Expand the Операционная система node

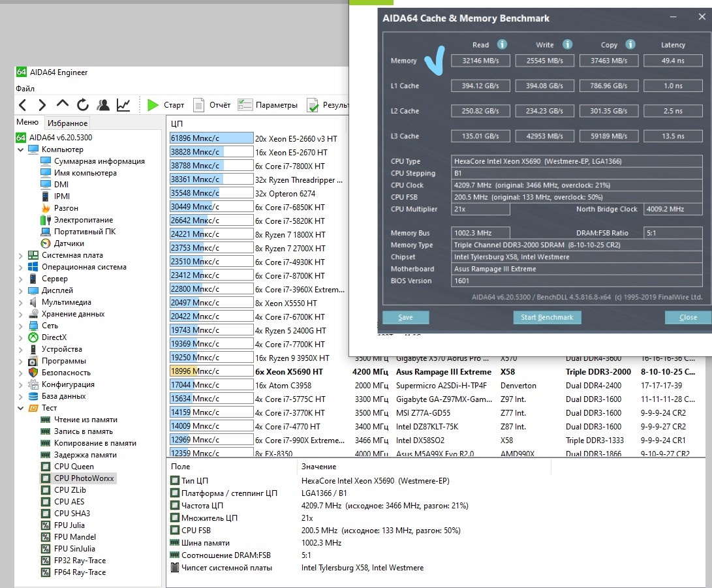(20, 268)
